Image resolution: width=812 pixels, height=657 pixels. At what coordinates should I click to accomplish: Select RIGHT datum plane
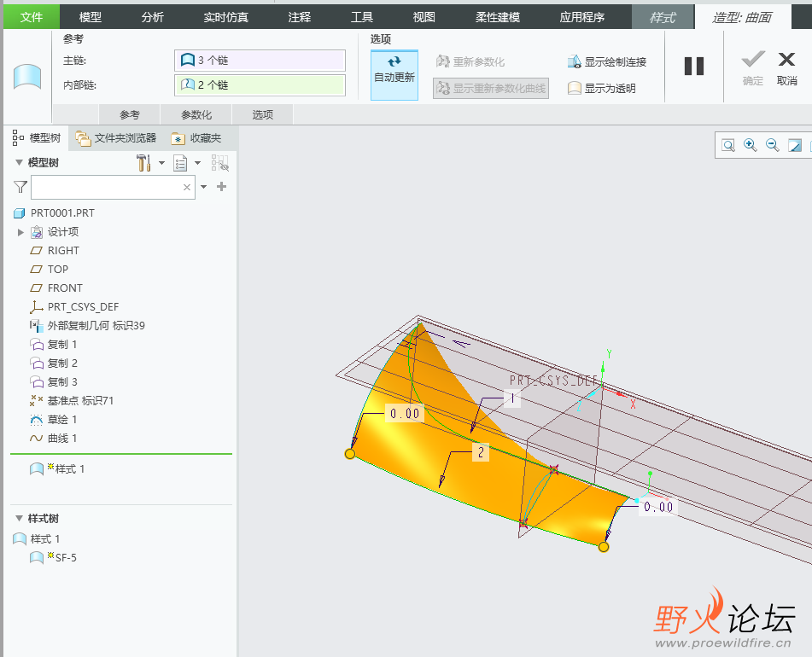coord(55,250)
